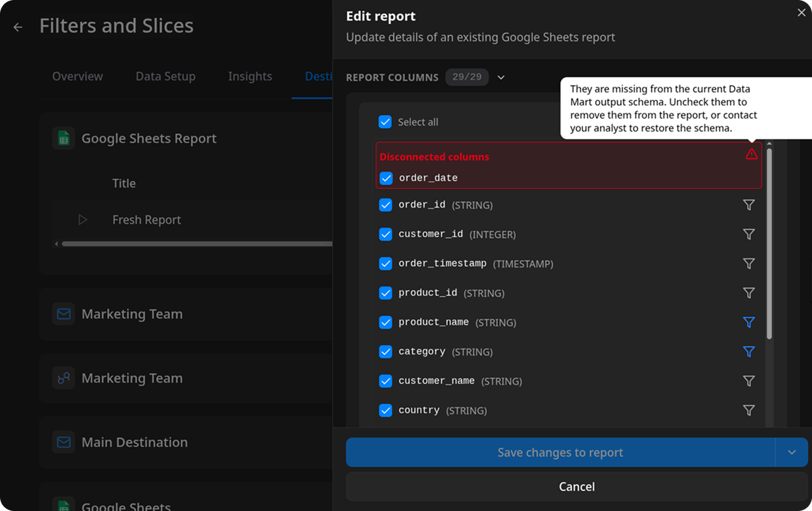Click the red warning triangle on Disconnected columns
Screen dimensions: 812x511
coord(751,154)
